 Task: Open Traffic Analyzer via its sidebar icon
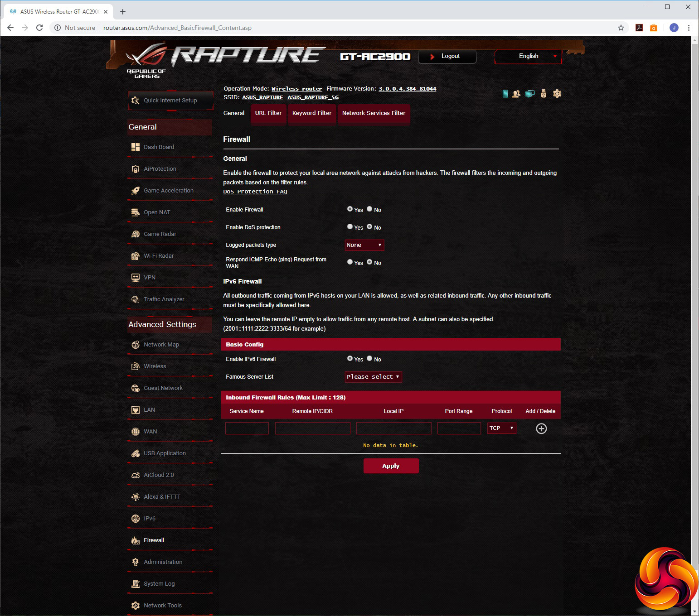[x=135, y=299]
